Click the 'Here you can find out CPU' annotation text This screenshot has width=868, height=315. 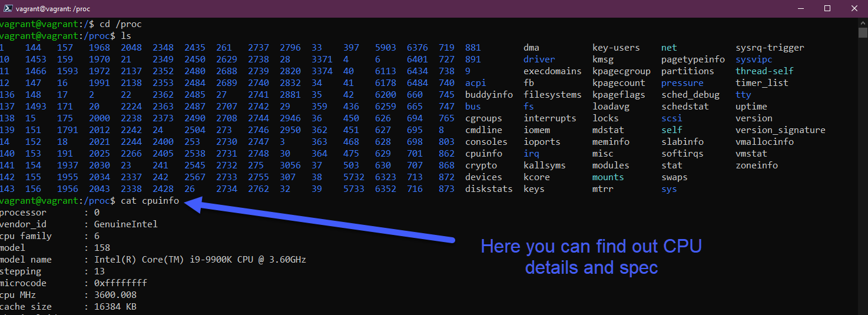coord(591,246)
